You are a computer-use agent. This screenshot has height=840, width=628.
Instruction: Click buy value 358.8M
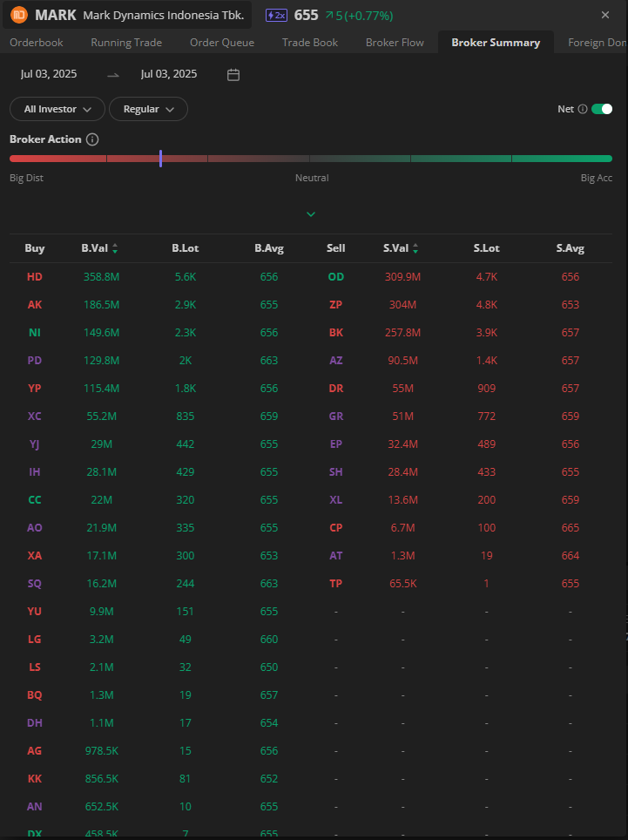pyautogui.click(x=102, y=277)
